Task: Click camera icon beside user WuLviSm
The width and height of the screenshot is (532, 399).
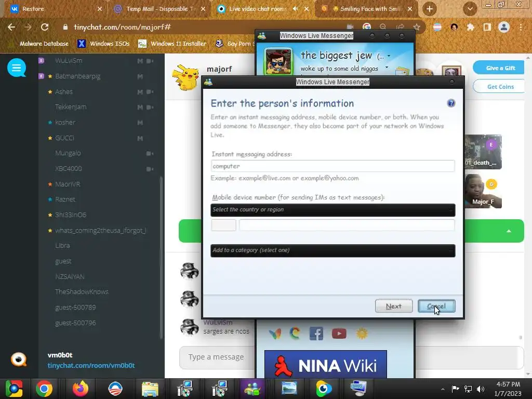Action: [150, 61]
